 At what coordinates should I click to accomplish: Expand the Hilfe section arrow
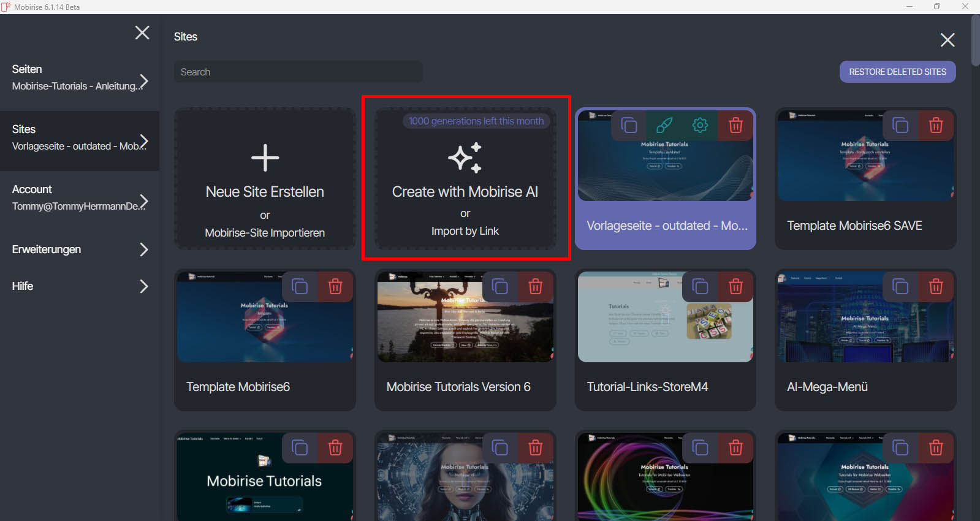(143, 286)
